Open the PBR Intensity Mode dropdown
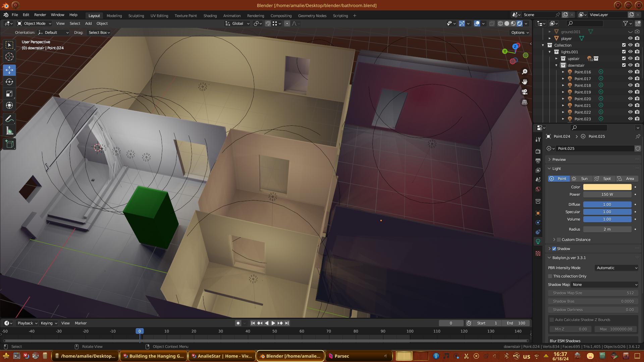The width and height of the screenshot is (644, 362). [616, 268]
